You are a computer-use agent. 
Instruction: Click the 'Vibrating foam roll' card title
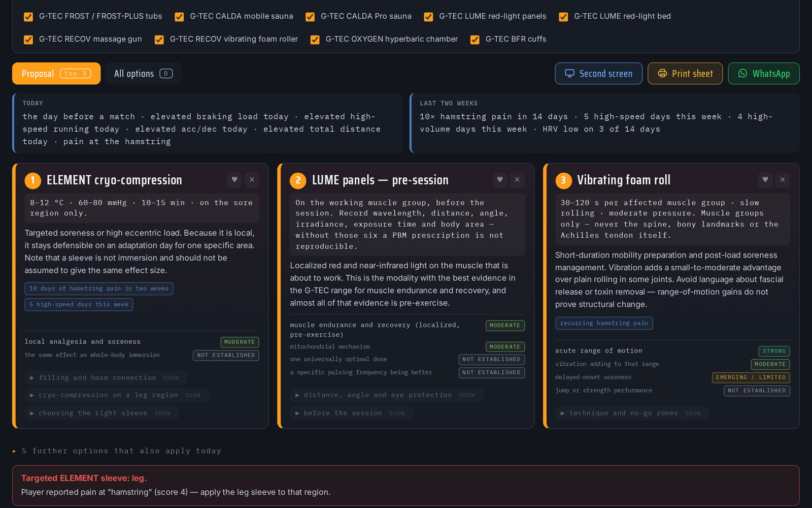click(624, 180)
